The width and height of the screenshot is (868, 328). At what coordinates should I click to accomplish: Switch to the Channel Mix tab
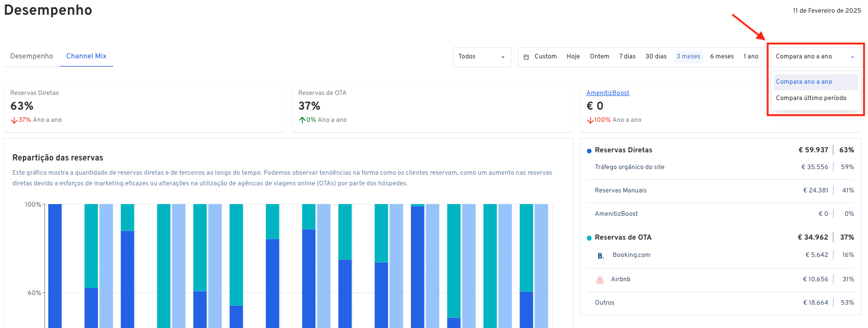click(86, 56)
